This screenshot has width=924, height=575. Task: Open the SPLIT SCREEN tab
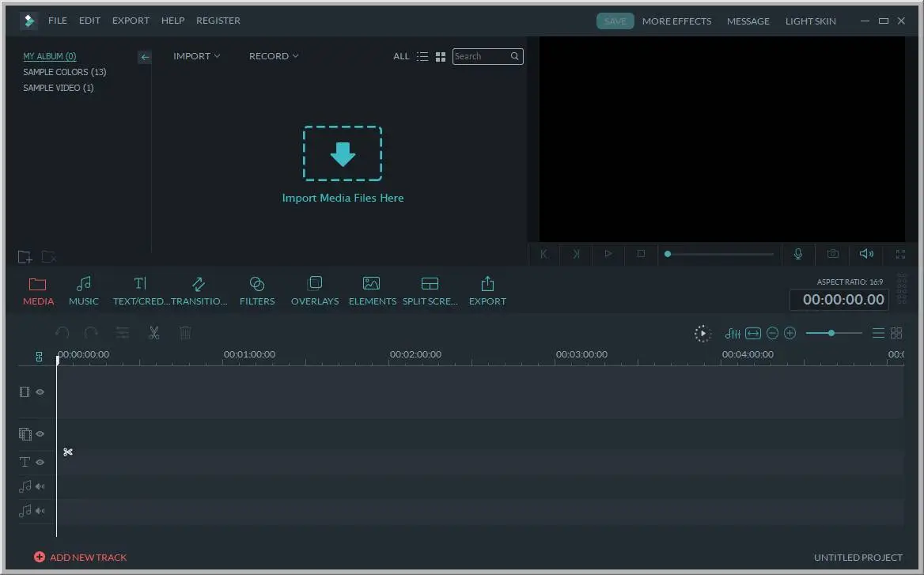(x=430, y=292)
